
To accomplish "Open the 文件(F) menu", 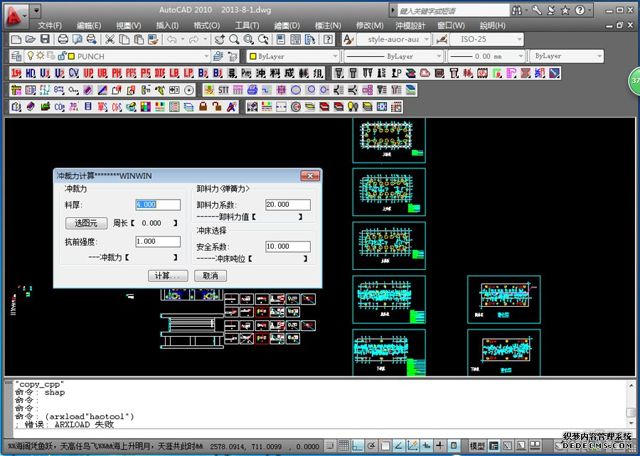I will click(50, 26).
